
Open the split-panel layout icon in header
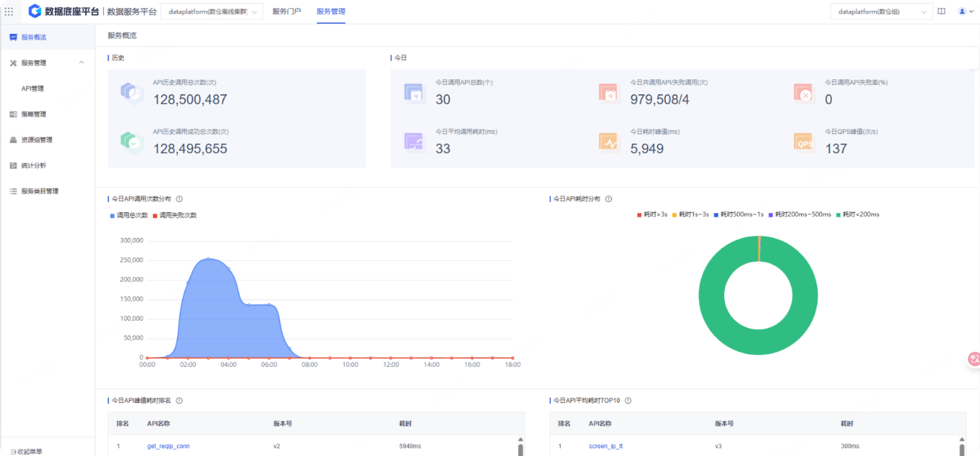click(x=941, y=11)
